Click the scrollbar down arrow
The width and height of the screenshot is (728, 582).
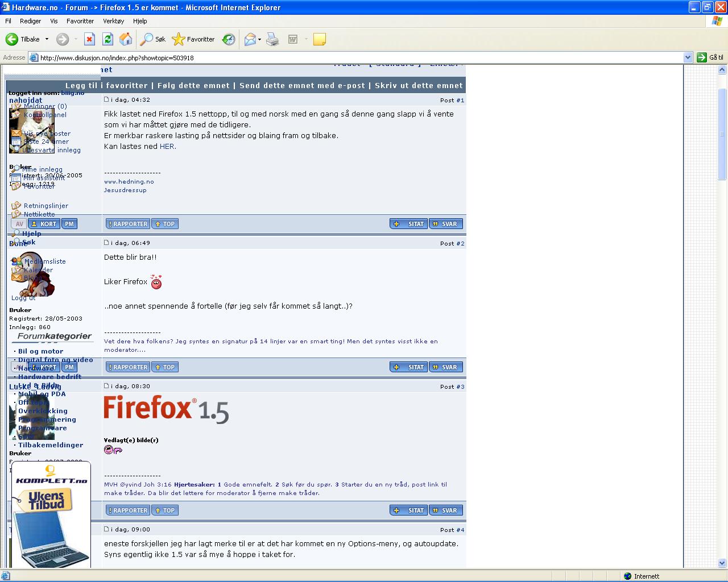(722, 563)
